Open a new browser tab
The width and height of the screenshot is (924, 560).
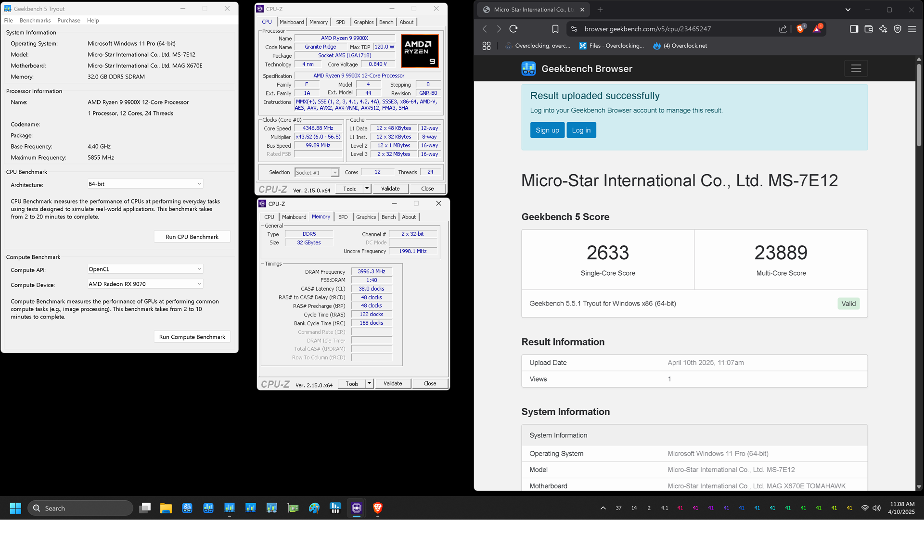pos(600,10)
